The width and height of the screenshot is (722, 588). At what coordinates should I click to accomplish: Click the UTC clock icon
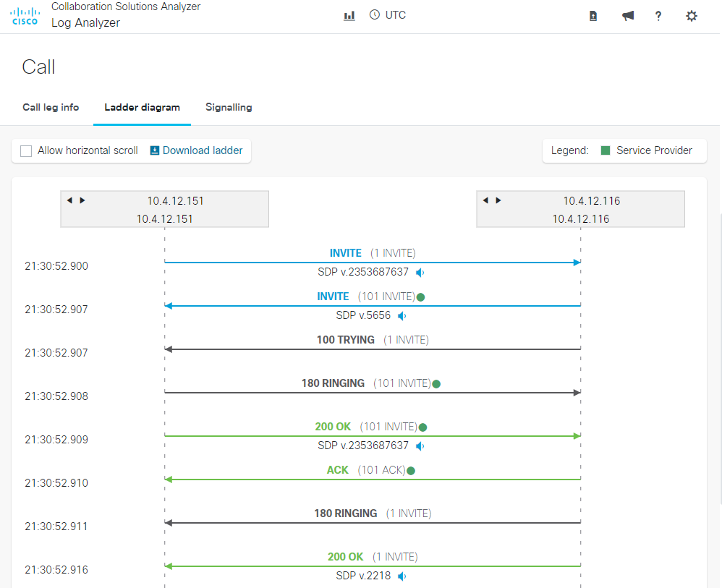pyautogui.click(x=375, y=14)
